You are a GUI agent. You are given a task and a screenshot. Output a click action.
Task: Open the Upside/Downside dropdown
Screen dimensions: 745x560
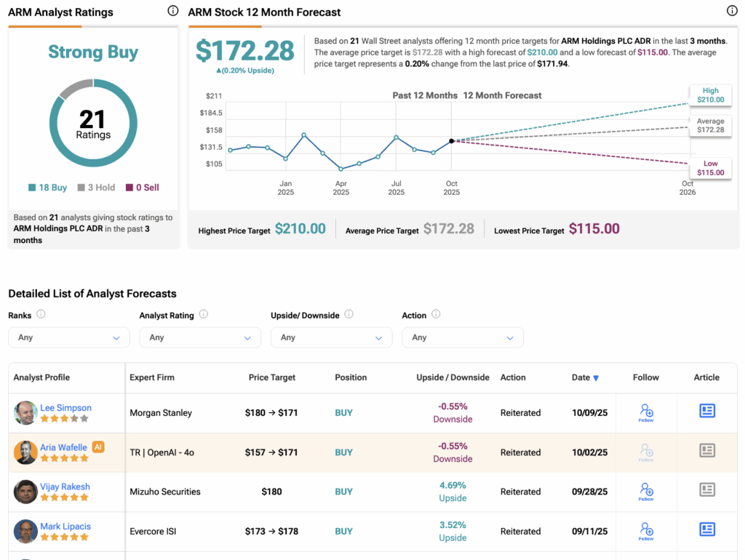331,337
